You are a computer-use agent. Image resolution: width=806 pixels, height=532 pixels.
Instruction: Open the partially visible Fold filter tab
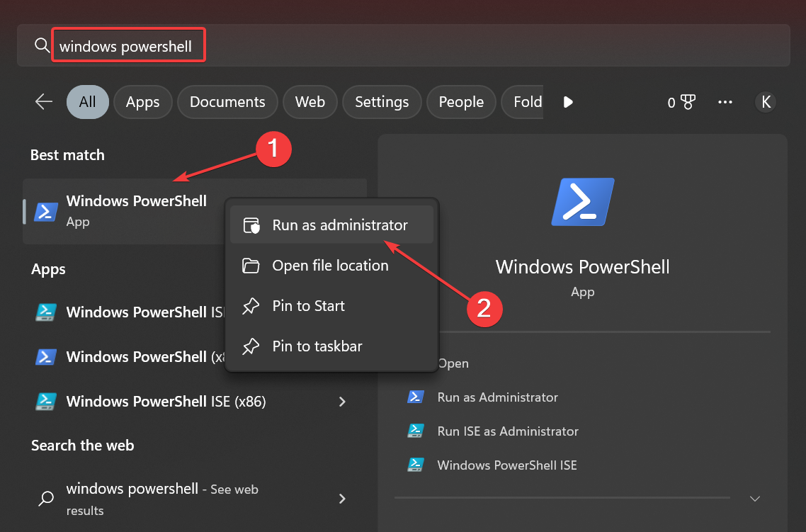(x=522, y=102)
